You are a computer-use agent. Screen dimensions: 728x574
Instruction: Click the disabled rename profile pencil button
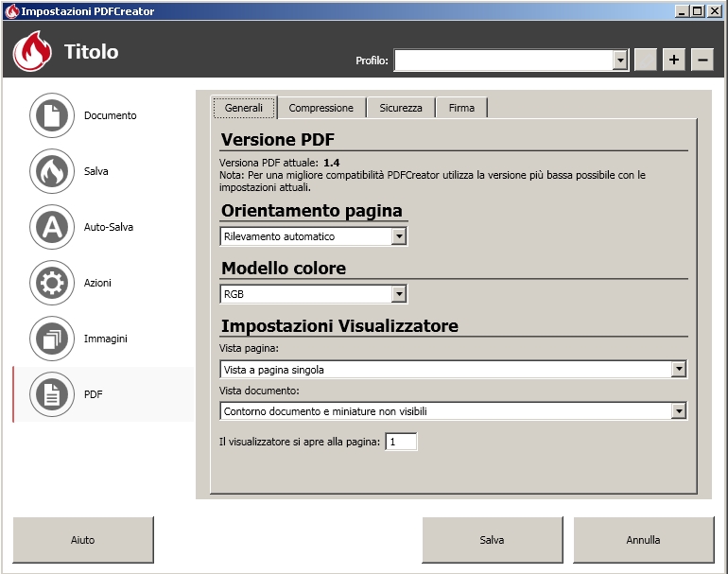coord(646,60)
